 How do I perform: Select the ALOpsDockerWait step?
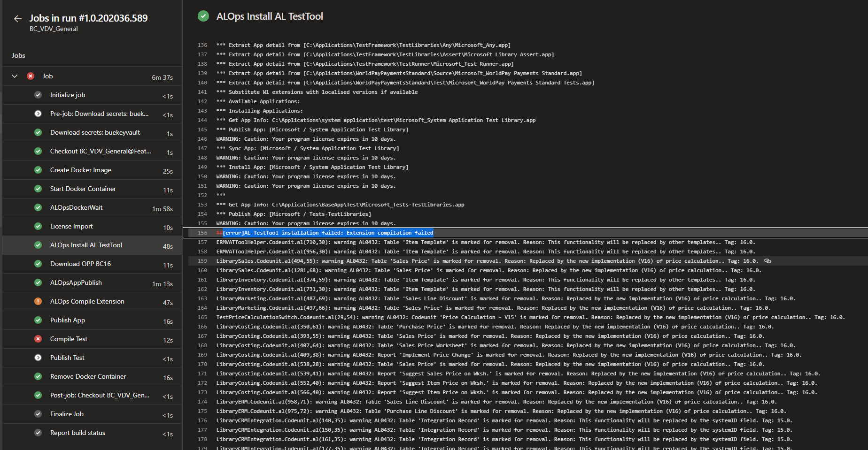coord(92,207)
